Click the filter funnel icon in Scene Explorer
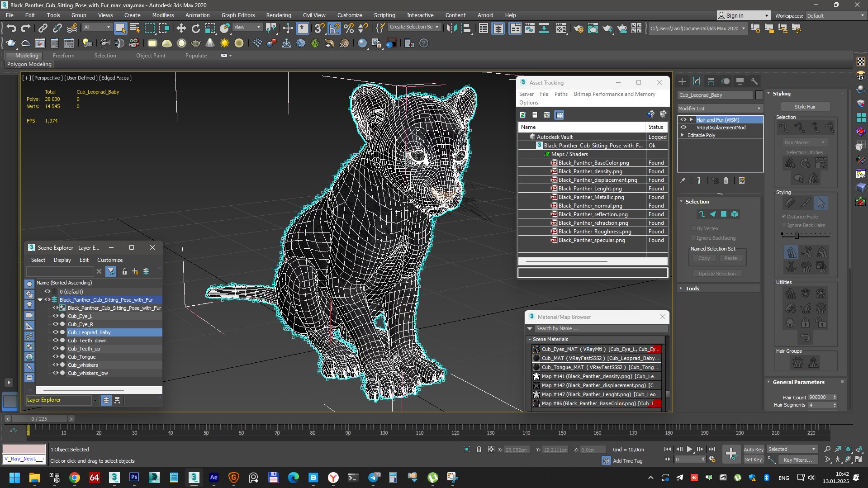Viewport: 868px width, 488px height. (111, 271)
